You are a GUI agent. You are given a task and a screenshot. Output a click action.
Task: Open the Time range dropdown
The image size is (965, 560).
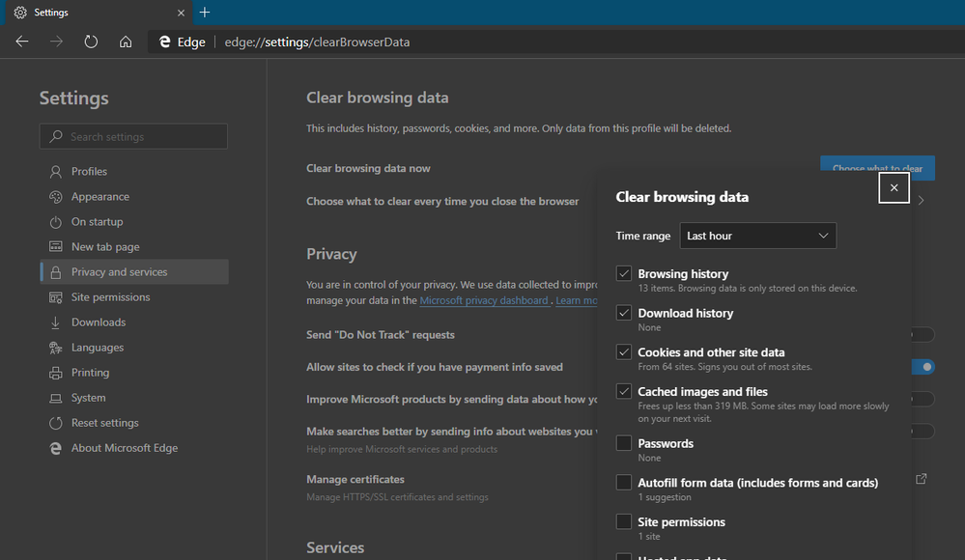(757, 236)
